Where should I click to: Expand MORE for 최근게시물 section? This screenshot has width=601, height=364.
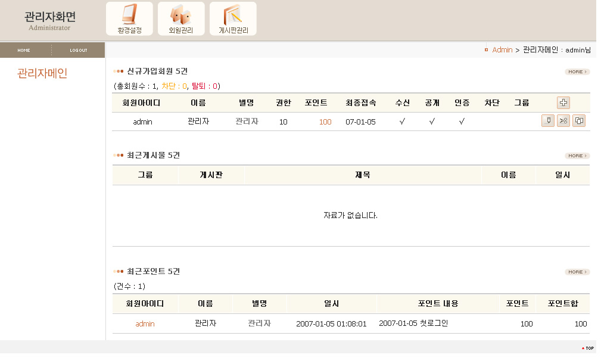click(577, 155)
